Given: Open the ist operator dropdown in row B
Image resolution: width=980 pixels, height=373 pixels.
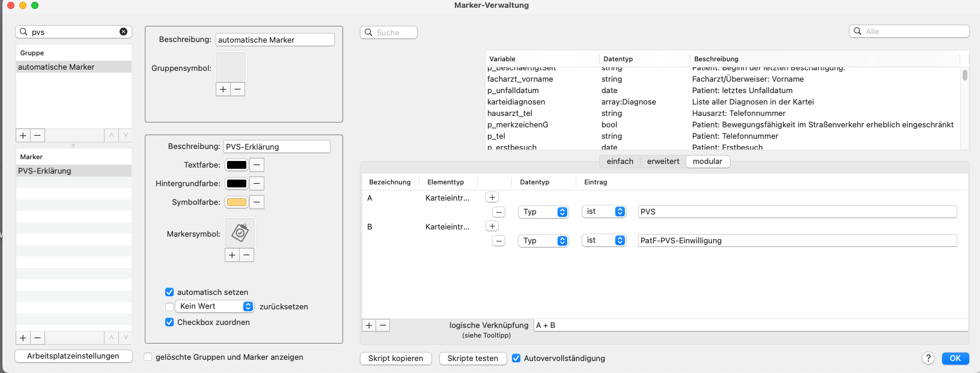Looking at the screenshot, I should pyautogui.click(x=604, y=240).
